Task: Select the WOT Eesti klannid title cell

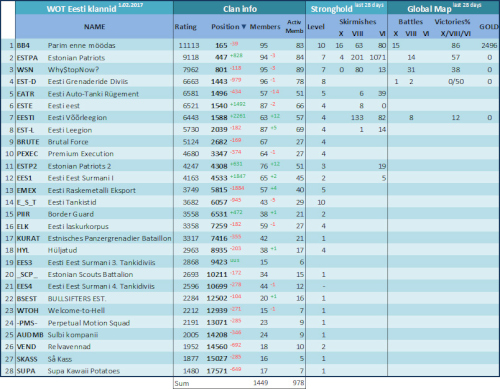Action: pyautogui.click(x=94, y=8)
